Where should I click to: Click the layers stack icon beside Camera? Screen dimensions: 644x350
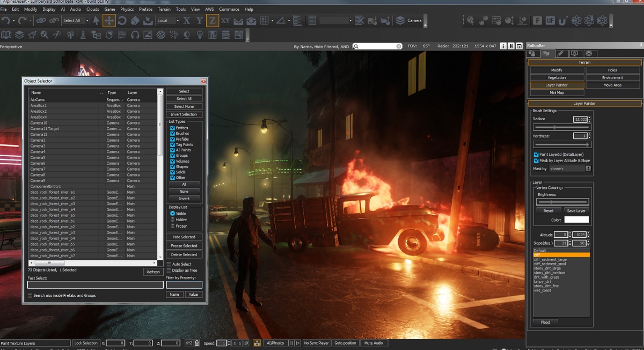click(400, 20)
